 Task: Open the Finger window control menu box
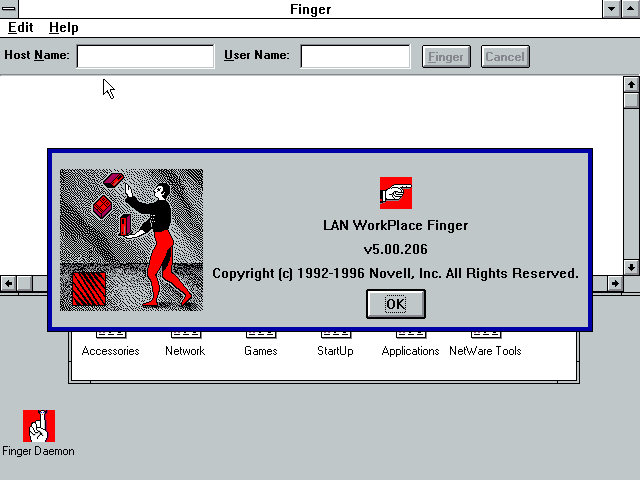(x=9, y=9)
